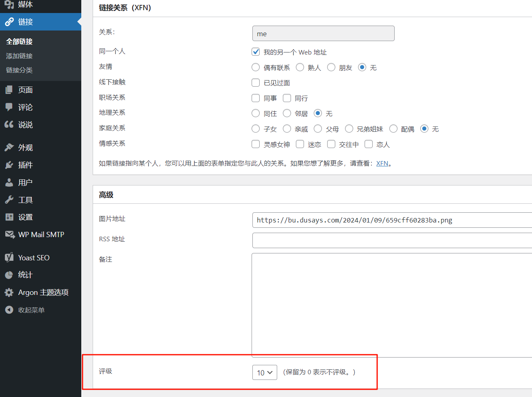This screenshot has height=397, width=532.
Task: Click the Argon gear icon
Action: pos(9,292)
